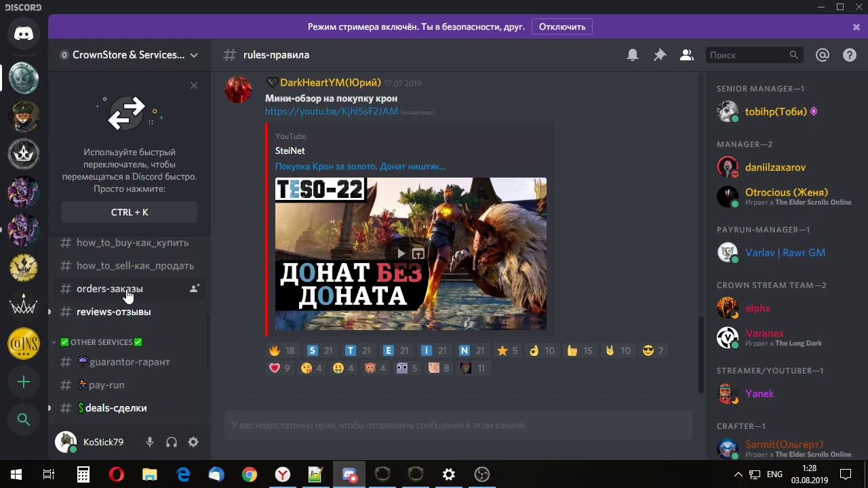
Task: Collapse OTHER SERVICES category
Action: pyautogui.click(x=97, y=342)
